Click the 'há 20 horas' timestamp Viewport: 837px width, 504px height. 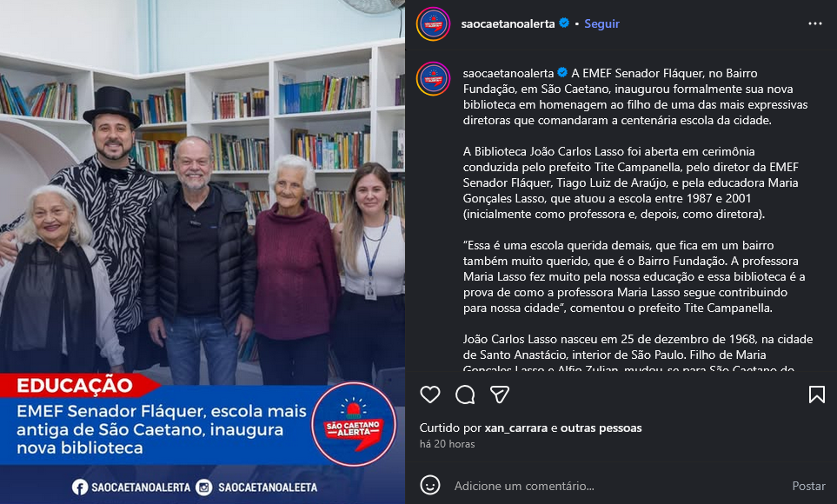tap(448, 444)
